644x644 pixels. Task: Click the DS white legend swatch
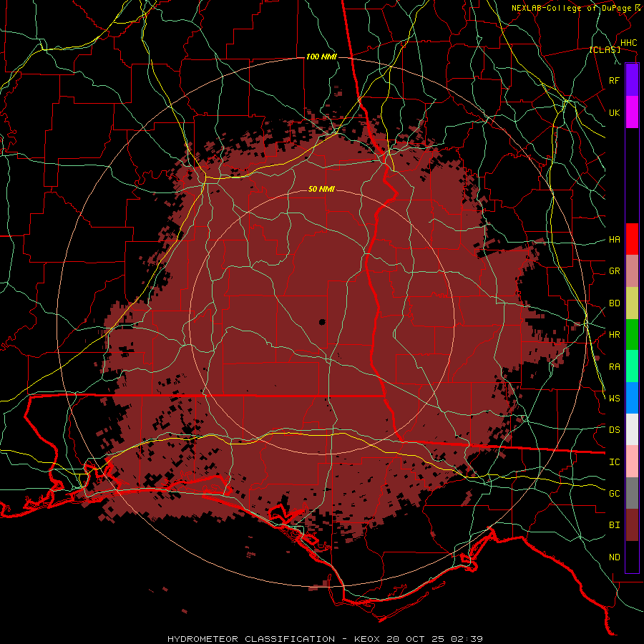pyautogui.click(x=632, y=429)
